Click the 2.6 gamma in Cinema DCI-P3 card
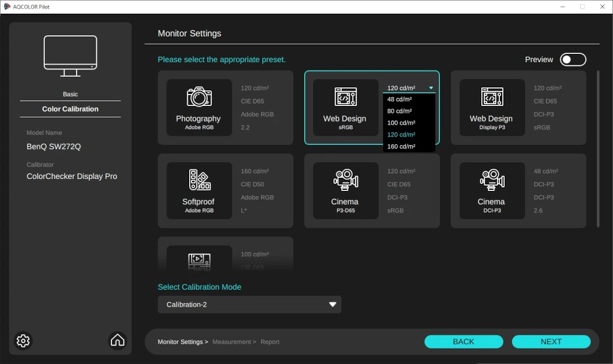Image resolution: width=613 pixels, height=364 pixels. click(538, 210)
